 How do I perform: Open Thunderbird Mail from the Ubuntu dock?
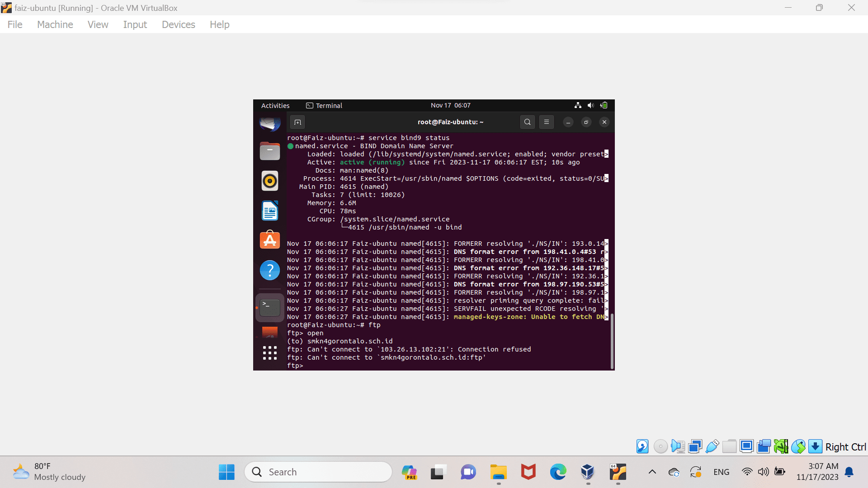270,123
